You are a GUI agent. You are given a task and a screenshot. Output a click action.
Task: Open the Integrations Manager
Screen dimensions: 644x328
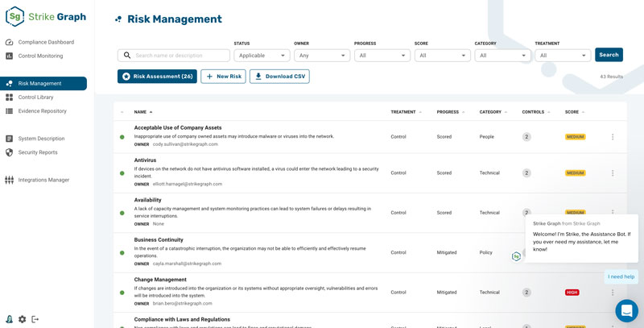pos(37,180)
